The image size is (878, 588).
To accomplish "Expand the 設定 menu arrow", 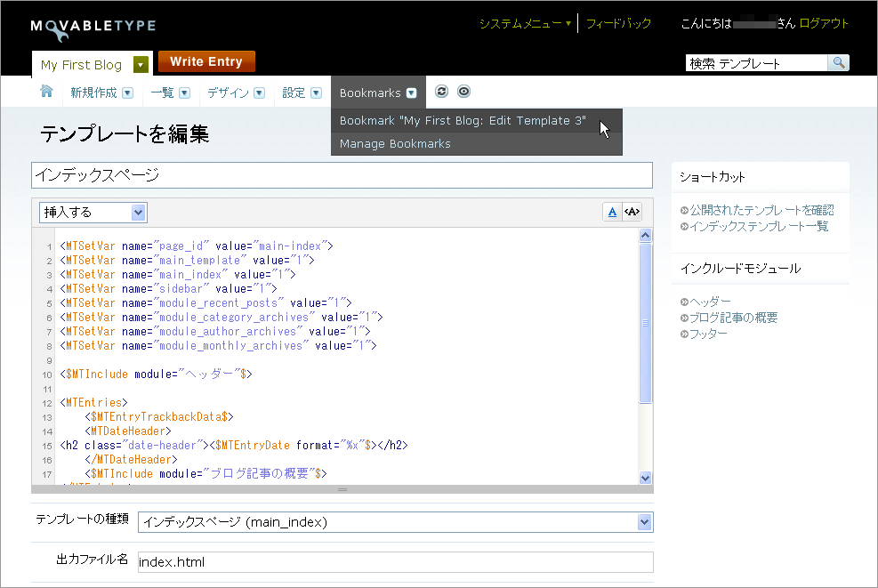I will (317, 93).
